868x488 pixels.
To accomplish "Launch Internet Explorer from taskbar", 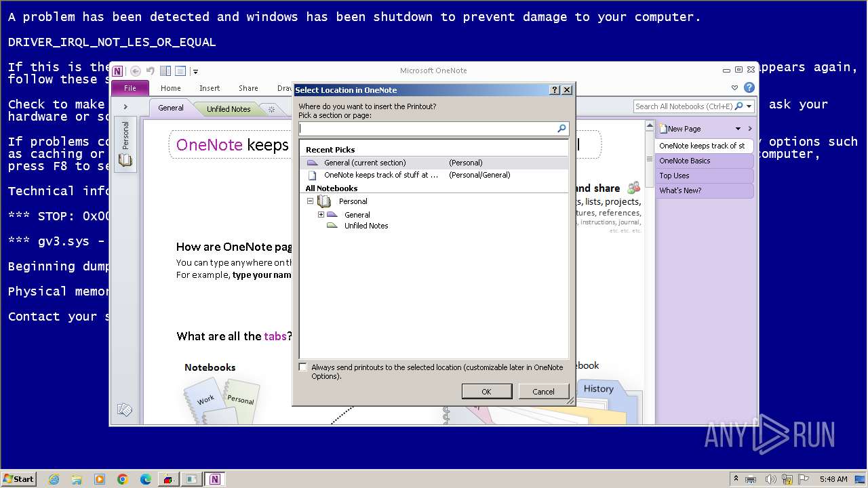I will click(54, 479).
